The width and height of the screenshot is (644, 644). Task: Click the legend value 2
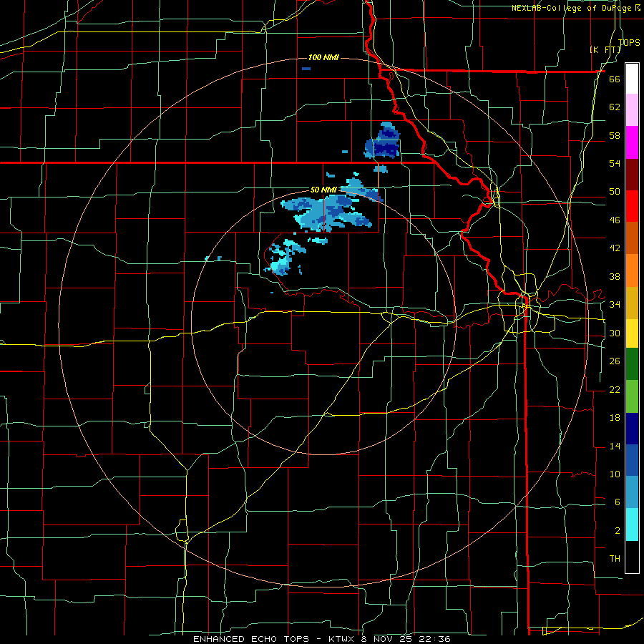[x=617, y=531]
